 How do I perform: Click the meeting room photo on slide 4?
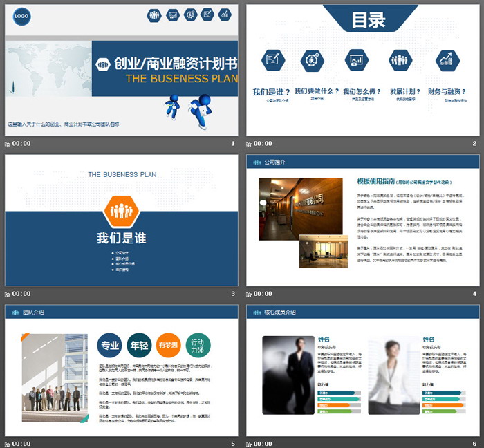324,252
